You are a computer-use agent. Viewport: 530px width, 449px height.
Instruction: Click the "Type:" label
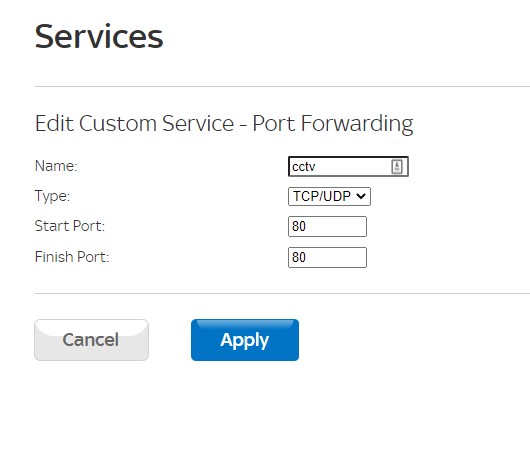[x=52, y=196]
